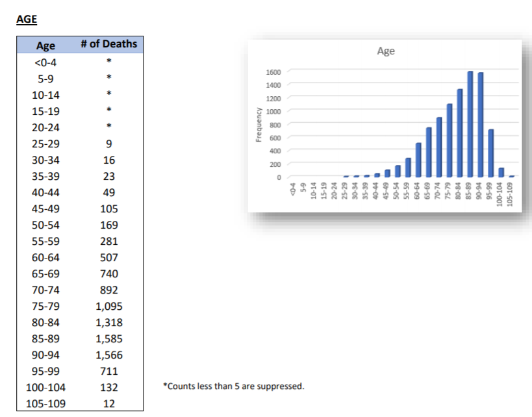This screenshot has height=417, width=532.
Task: Select the Age column header
Action: (45, 45)
